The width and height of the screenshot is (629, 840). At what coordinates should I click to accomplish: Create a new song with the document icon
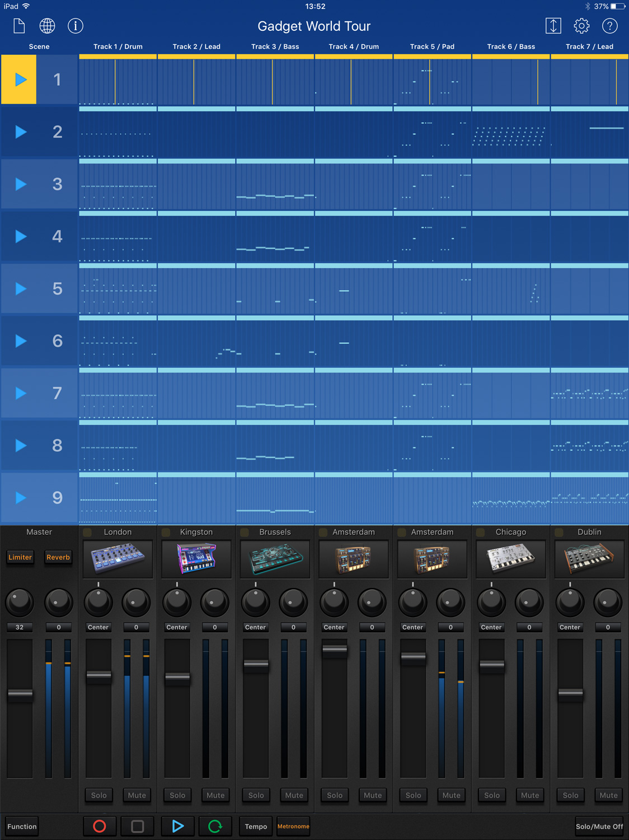click(x=18, y=26)
